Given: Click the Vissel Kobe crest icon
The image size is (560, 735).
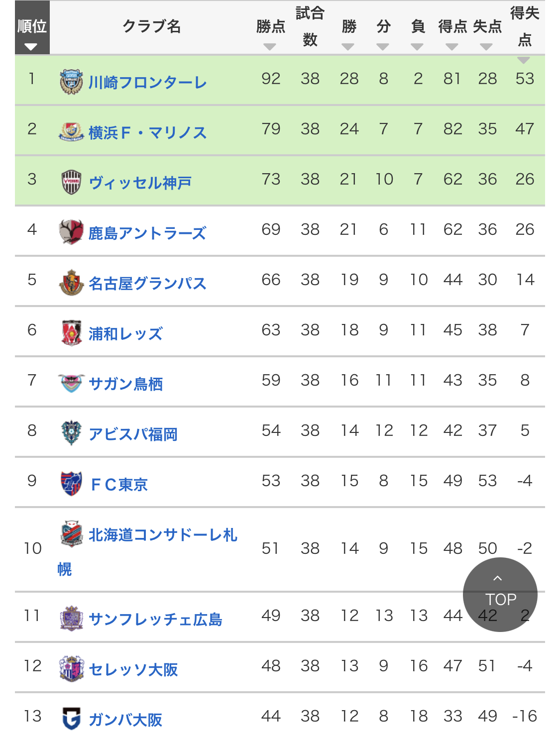Looking at the screenshot, I should pos(71,182).
